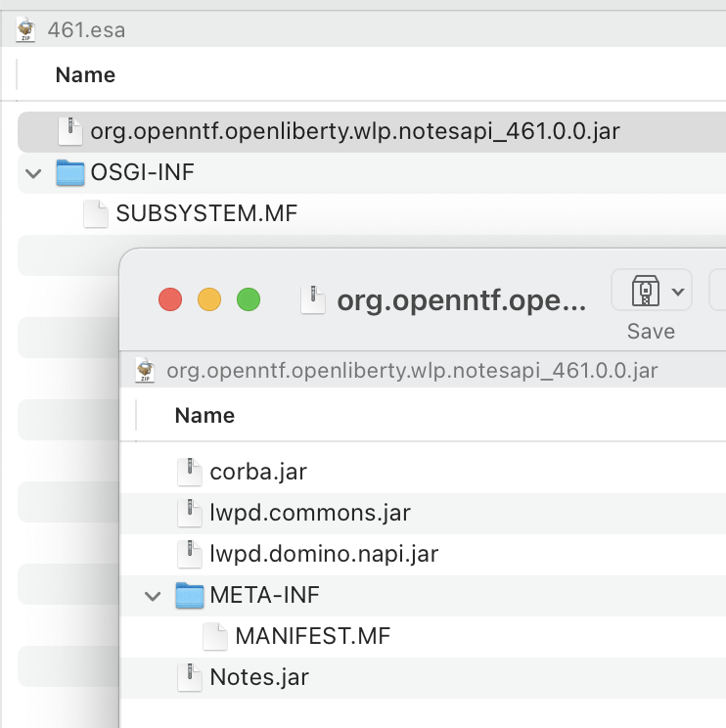Collapse the META-INF folder

tap(154, 595)
